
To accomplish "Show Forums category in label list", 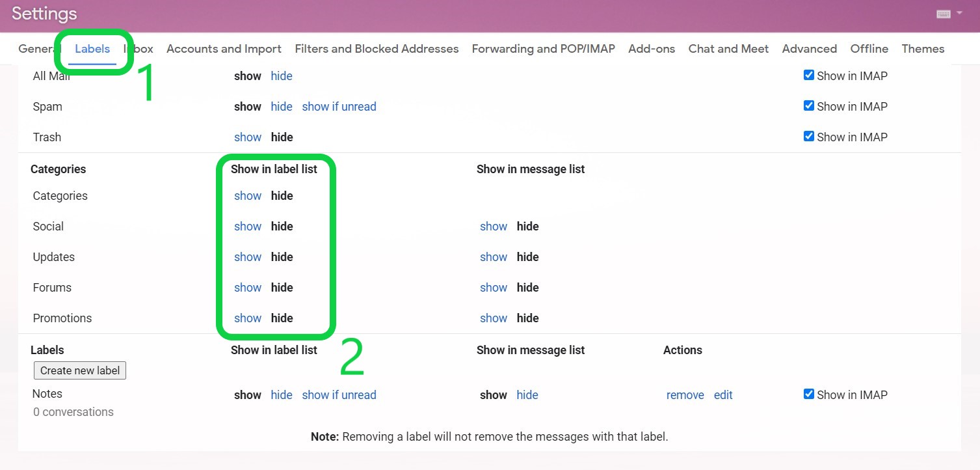I will coord(248,288).
